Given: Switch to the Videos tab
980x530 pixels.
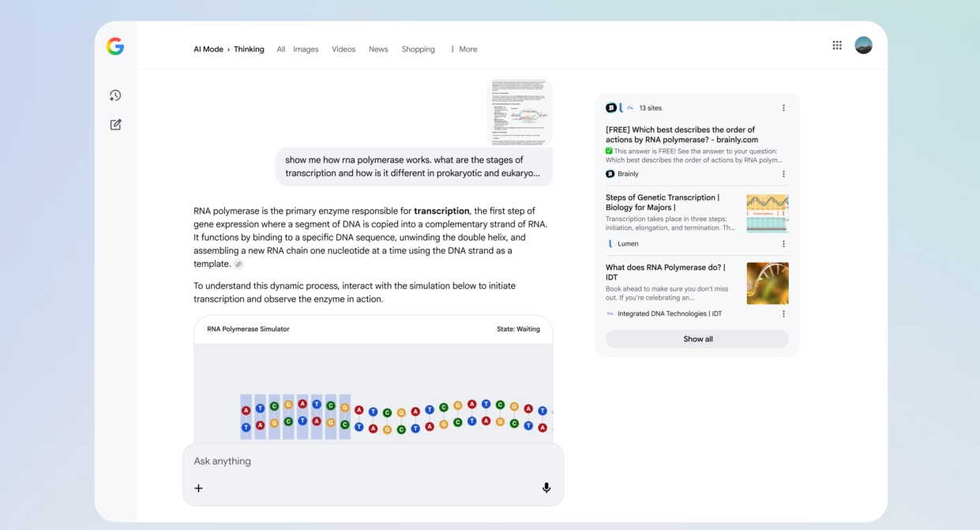Looking at the screenshot, I should 344,49.
